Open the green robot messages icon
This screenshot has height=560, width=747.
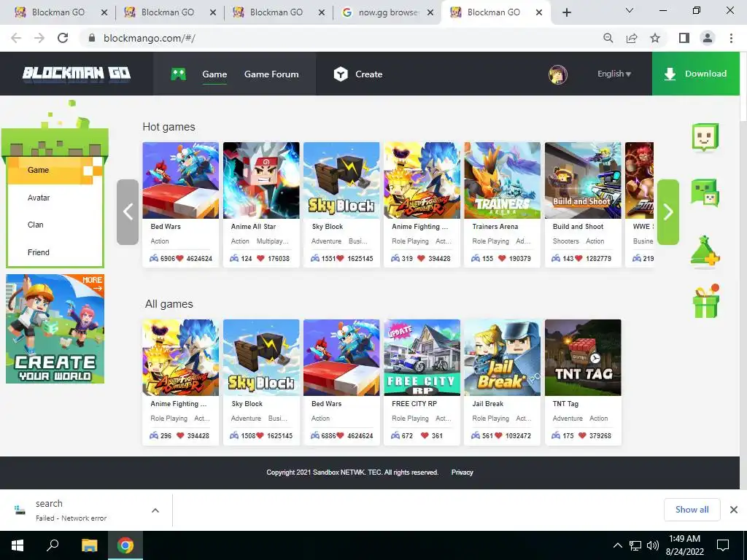click(x=705, y=192)
